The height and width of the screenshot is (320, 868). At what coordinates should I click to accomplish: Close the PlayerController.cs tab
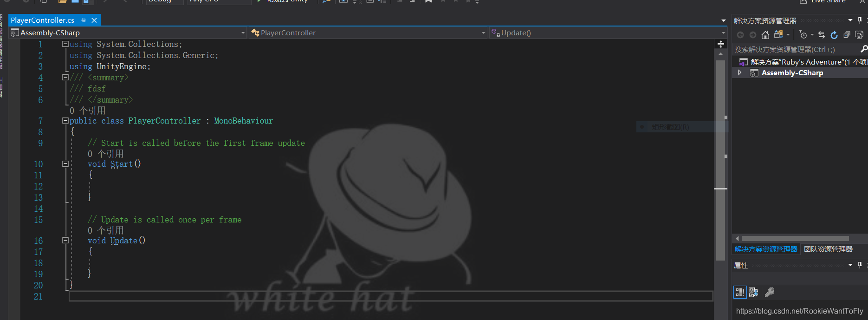coord(94,20)
